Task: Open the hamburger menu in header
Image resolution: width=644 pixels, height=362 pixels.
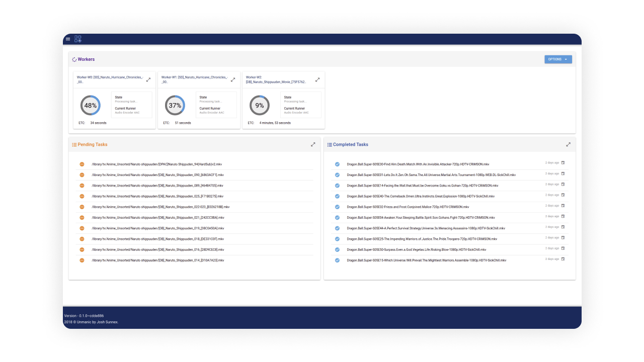Action: (x=68, y=39)
